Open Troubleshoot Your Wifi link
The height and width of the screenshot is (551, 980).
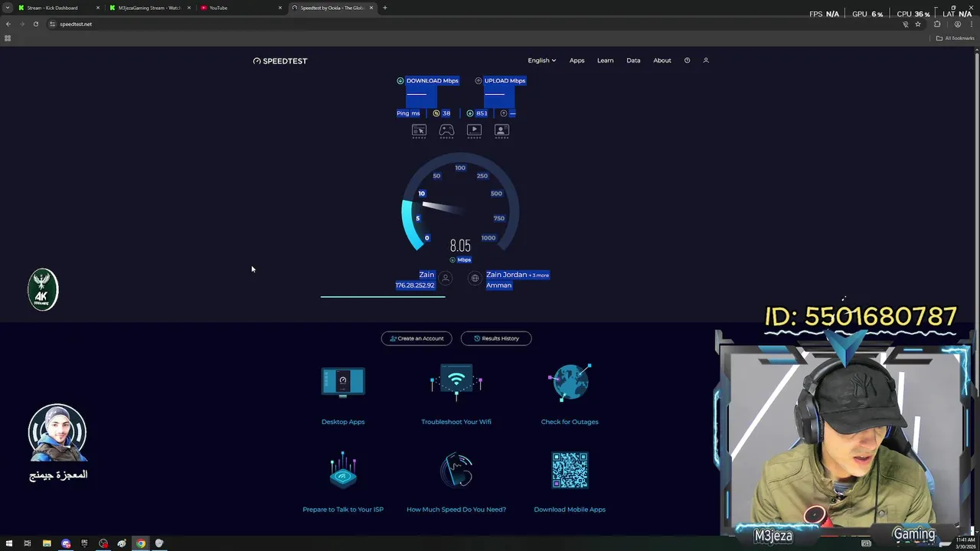456,422
